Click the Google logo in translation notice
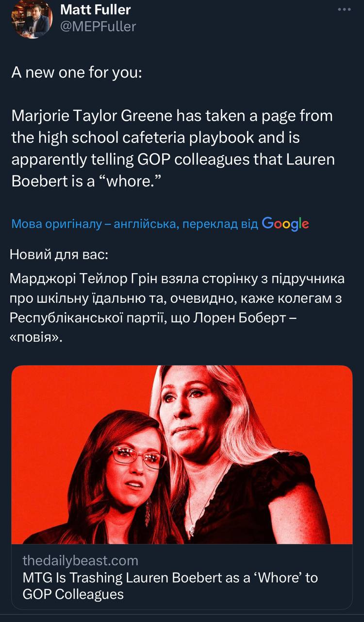 (285, 223)
